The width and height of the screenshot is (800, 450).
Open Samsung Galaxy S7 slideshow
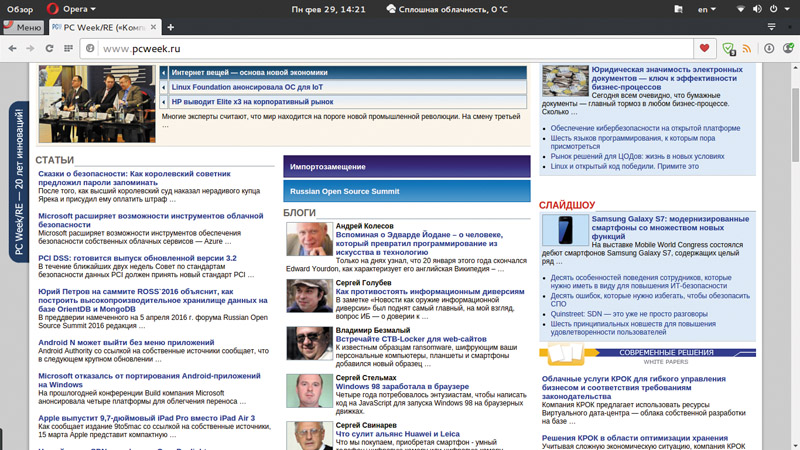(670, 228)
